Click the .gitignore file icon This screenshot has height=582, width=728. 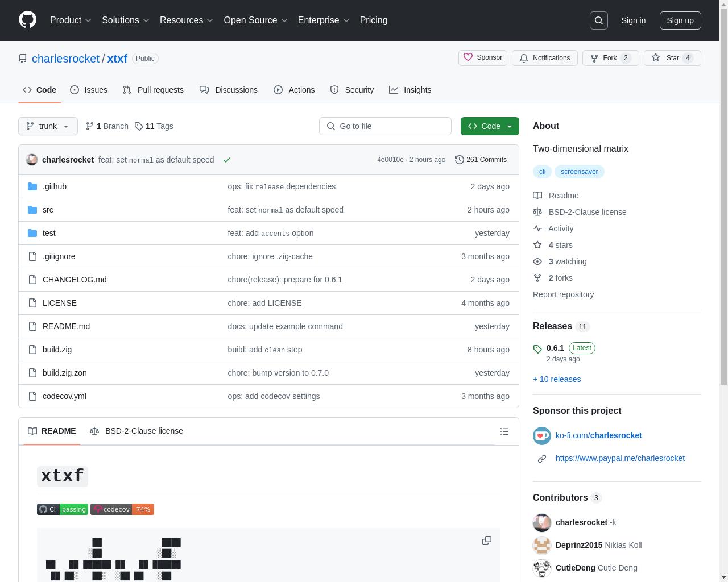click(32, 256)
